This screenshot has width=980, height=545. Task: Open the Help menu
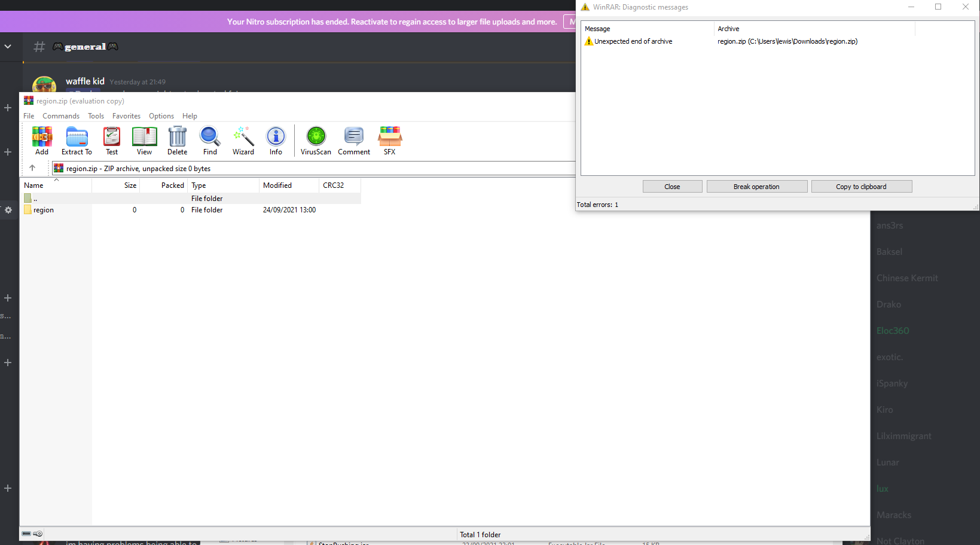pyautogui.click(x=190, y=116)
